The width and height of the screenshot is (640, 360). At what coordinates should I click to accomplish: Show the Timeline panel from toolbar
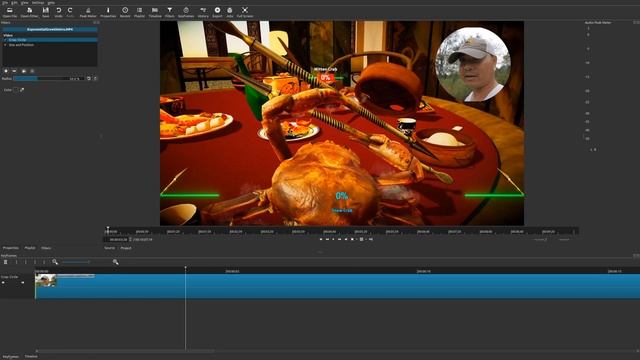point(155,12)
